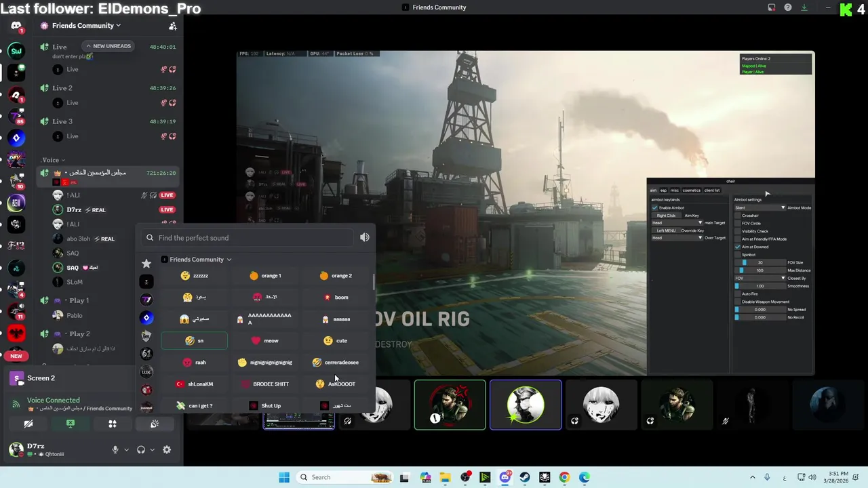The width and height of the screenshot is (868, 488).
Task: Select the 71 server in soundboard sidebar
Action: coord(146,300)
